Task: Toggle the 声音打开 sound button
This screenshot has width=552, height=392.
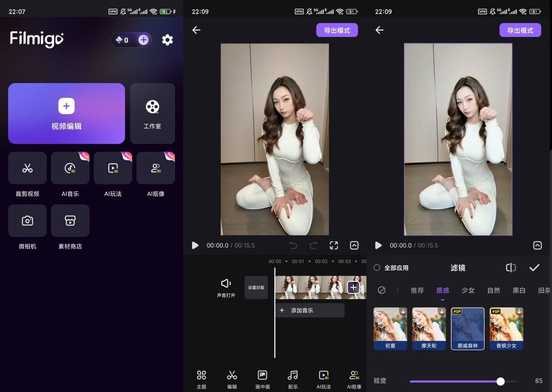Action: point(226,287)
